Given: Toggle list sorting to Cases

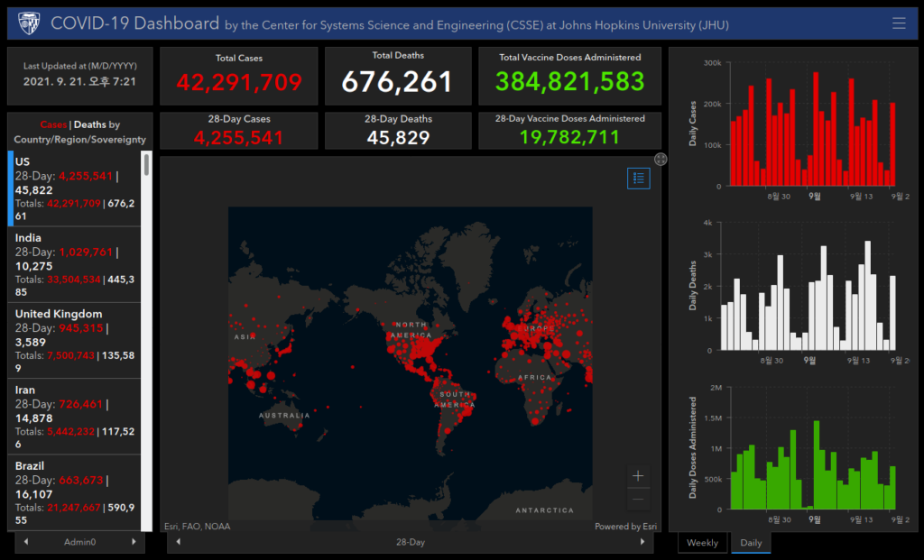Looking at the screenshot, I should coord(53,124).
